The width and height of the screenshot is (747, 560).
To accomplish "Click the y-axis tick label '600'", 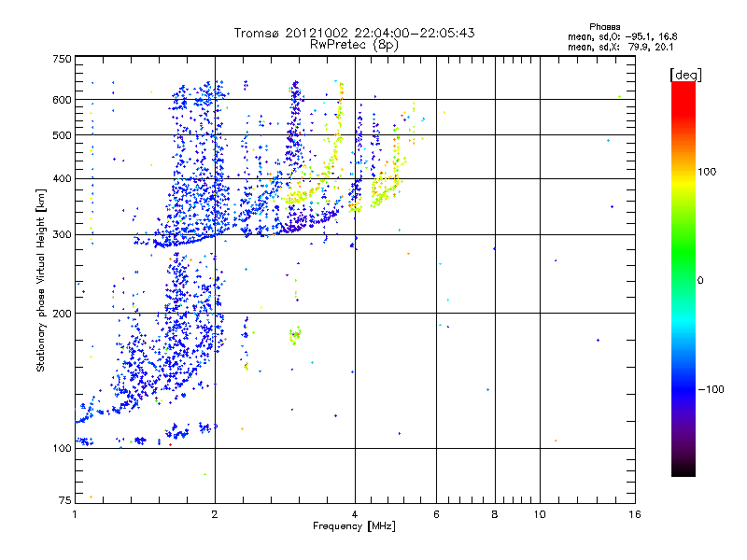I will 62,100.
